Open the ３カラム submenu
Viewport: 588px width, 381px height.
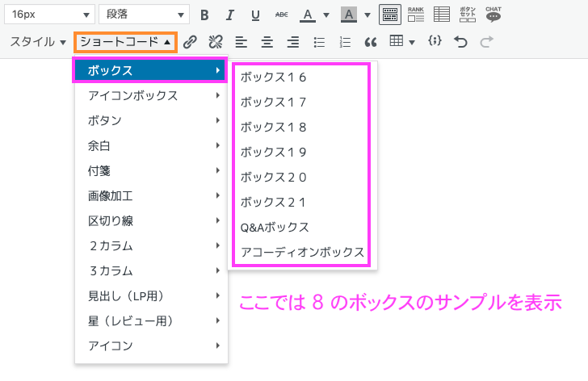(152, 271)
